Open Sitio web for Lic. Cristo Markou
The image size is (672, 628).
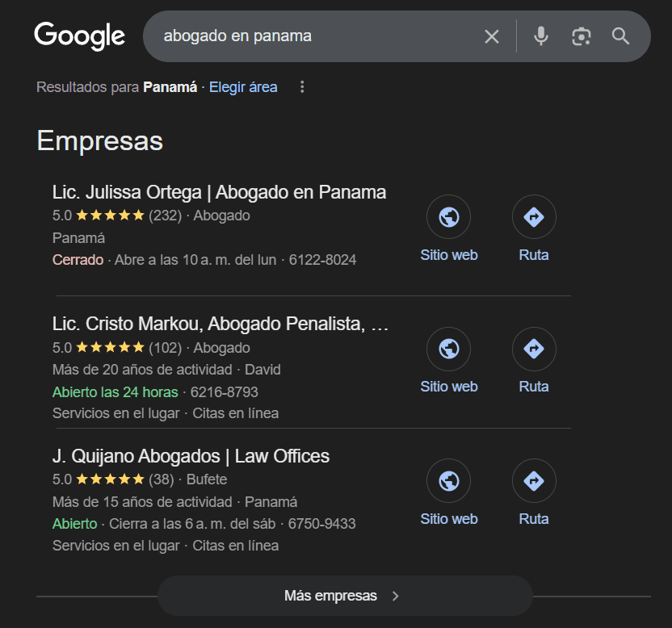coord(448,349)
